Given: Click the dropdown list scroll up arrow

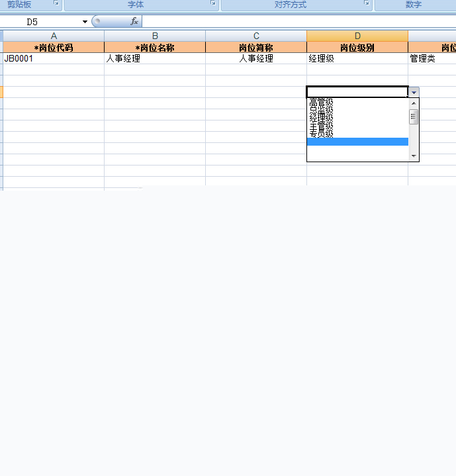Looking at the screenshot, I should point(414,103).
